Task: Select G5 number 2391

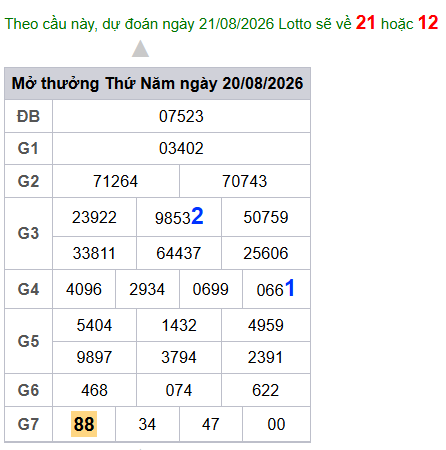Action: pyautogui.click(x=265, y=357)
